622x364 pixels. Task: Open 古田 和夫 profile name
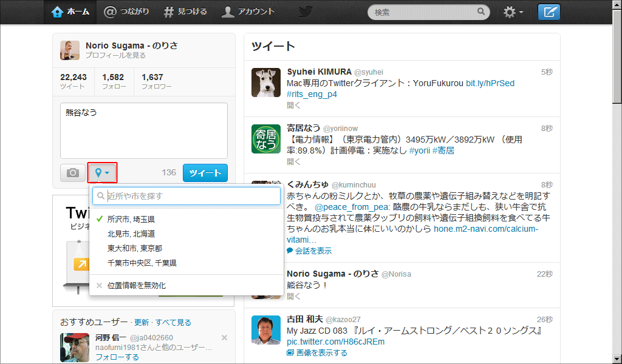[x=305, y=319]
